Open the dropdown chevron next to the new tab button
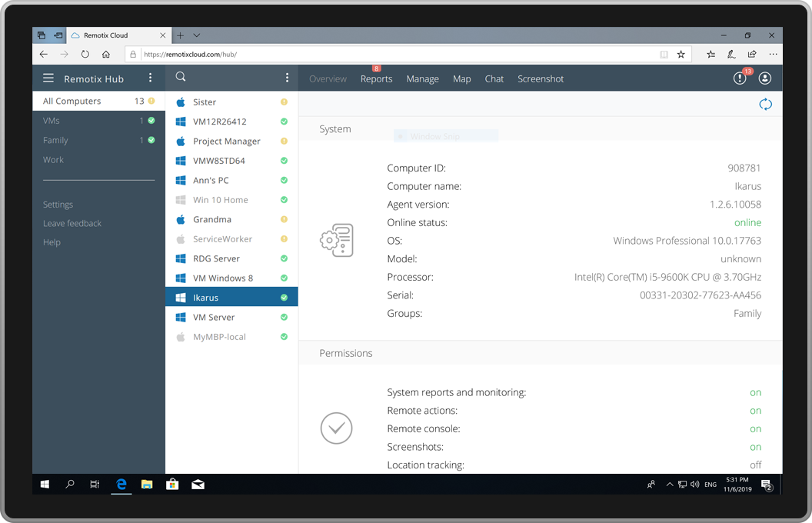 click(x=197, y=35)
